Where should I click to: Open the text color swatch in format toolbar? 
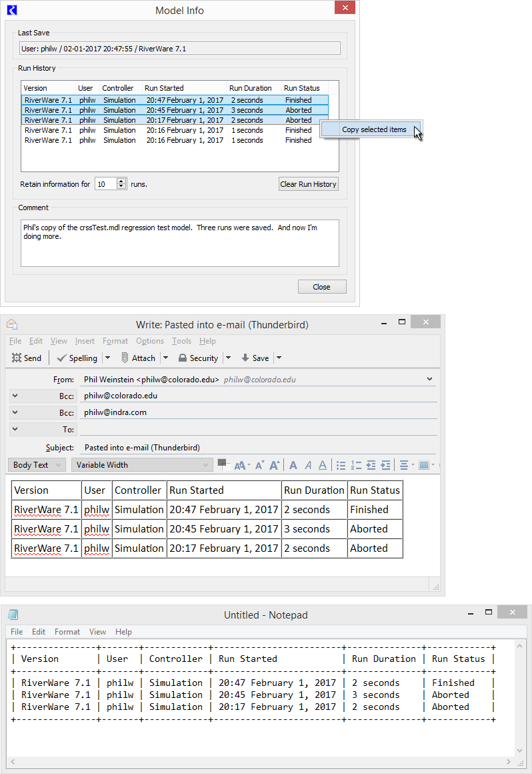point(223,464)
